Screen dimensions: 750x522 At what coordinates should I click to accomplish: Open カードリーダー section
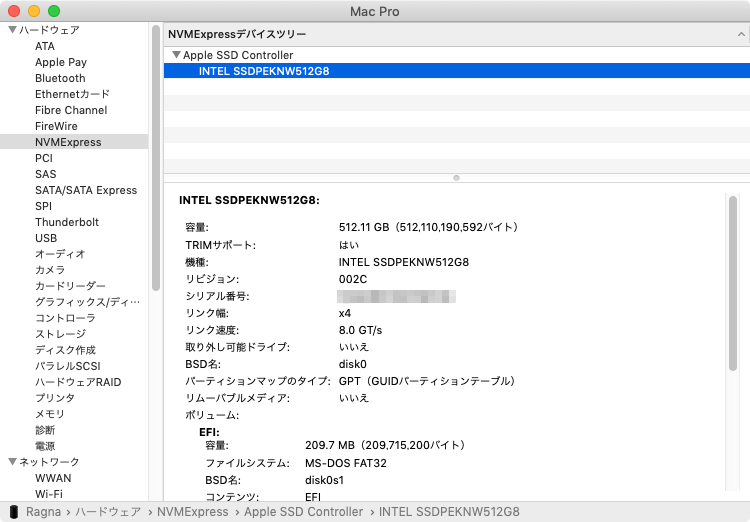(70, 286)
